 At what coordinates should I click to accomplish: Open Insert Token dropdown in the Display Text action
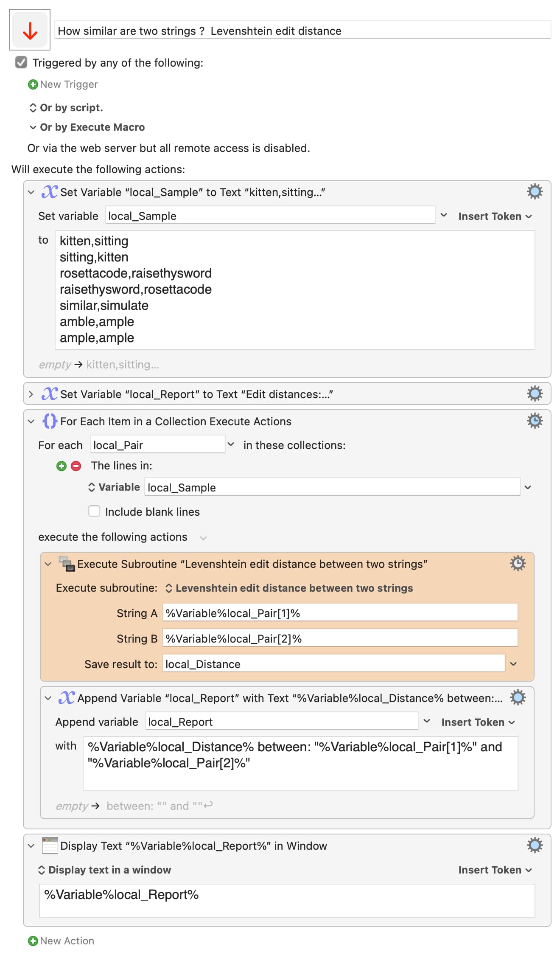coord(495,870)
